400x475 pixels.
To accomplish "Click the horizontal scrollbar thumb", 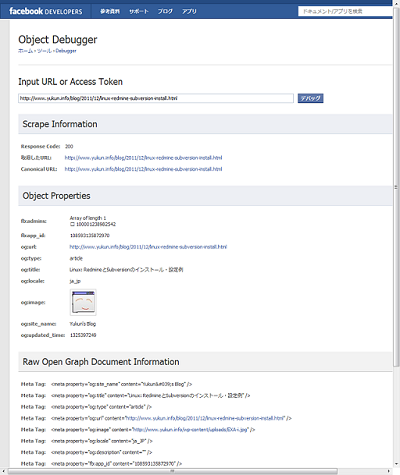I will point(172,471).
